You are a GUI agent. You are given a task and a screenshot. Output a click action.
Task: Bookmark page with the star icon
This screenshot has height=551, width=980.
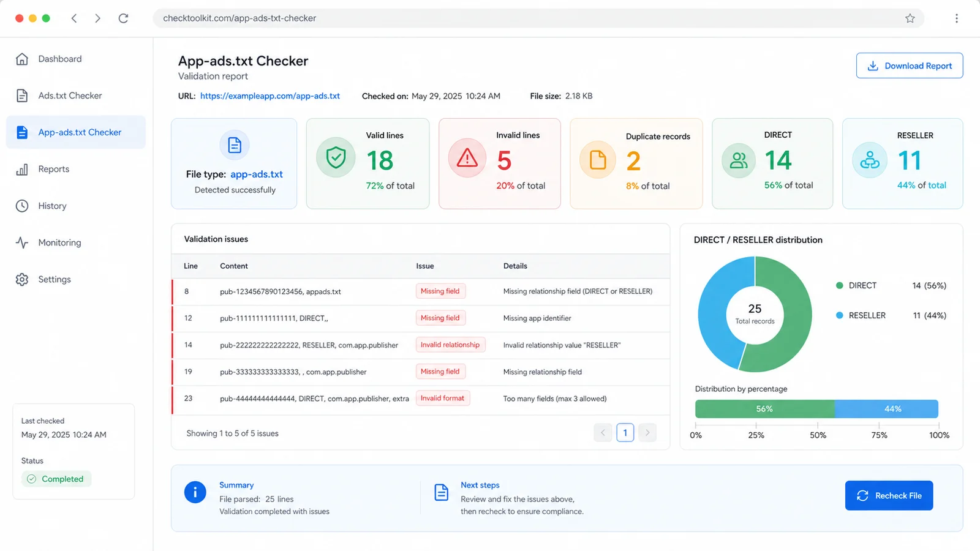click(910, 18)
